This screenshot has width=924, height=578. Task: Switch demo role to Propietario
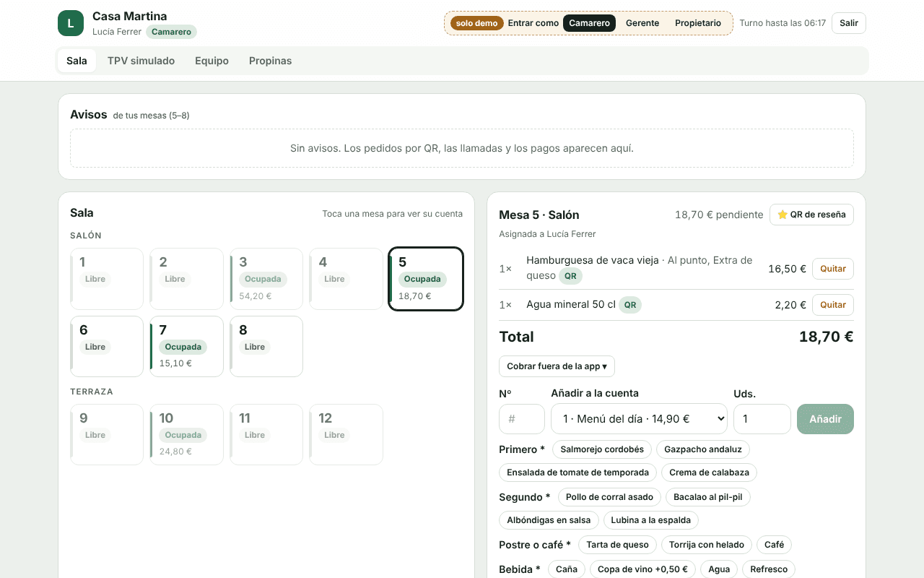point(698,23)
